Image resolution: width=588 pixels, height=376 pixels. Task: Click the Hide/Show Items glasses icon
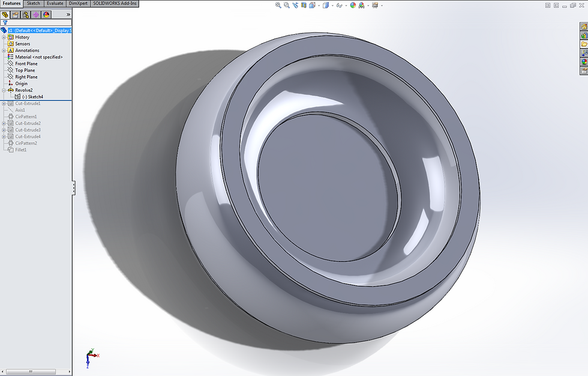(x=340, y=5)
